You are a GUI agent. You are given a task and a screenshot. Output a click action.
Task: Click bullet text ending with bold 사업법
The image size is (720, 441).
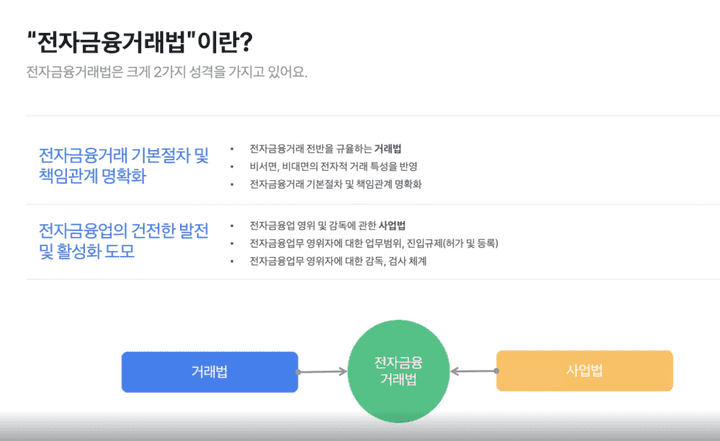(x=327, y=226)
